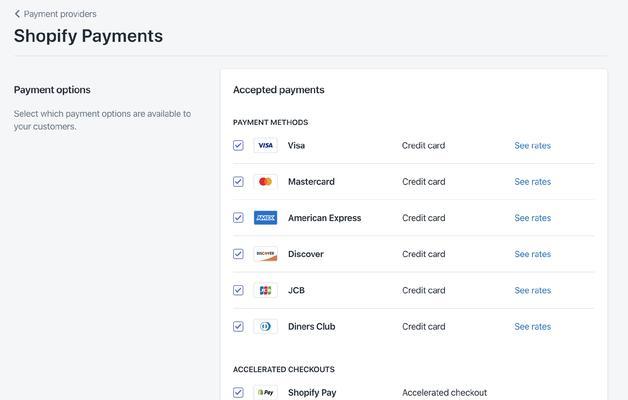Open See rates for Mastercard

click(x=533, y=182)
